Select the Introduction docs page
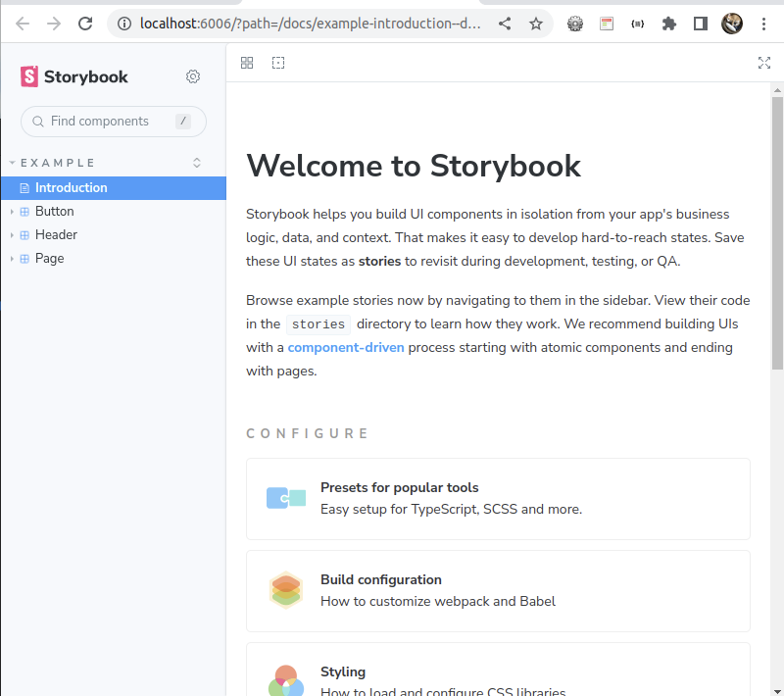This screenshot has height=696, width=784. 114,188
